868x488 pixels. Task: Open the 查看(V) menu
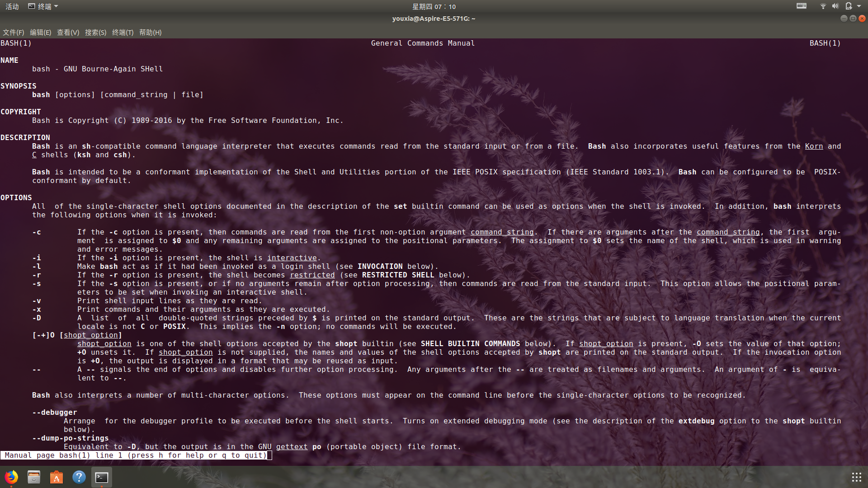coord(68,33)
